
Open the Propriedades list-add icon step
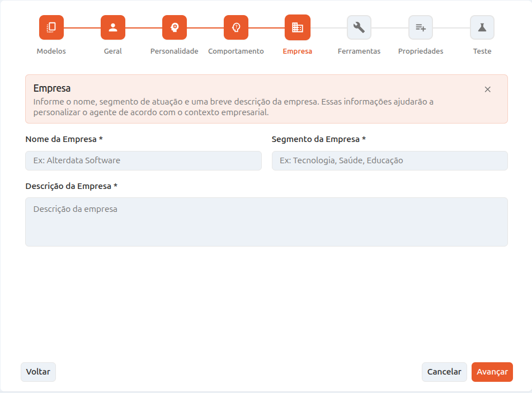tap(421, 27)
